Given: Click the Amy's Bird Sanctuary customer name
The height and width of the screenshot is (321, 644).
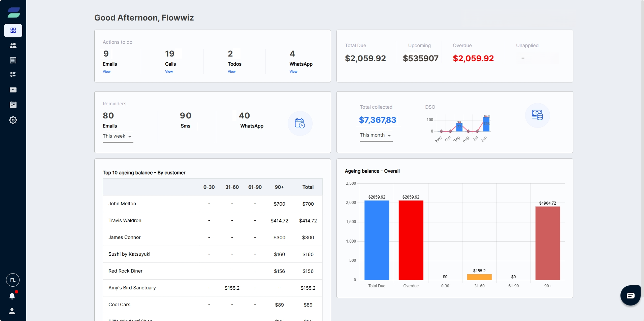Looking at the screenshot, I should coord(132,288).
